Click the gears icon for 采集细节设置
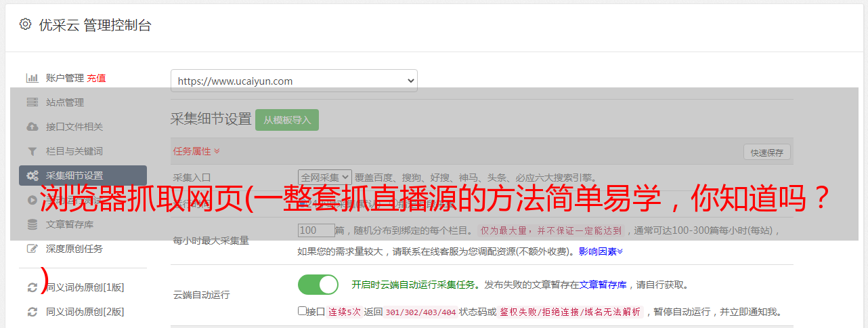Viewport: 868px width, 328px height. [32, 176]
